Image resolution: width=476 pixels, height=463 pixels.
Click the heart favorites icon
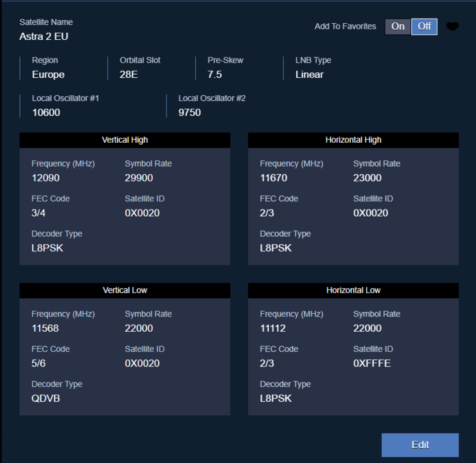452,26
